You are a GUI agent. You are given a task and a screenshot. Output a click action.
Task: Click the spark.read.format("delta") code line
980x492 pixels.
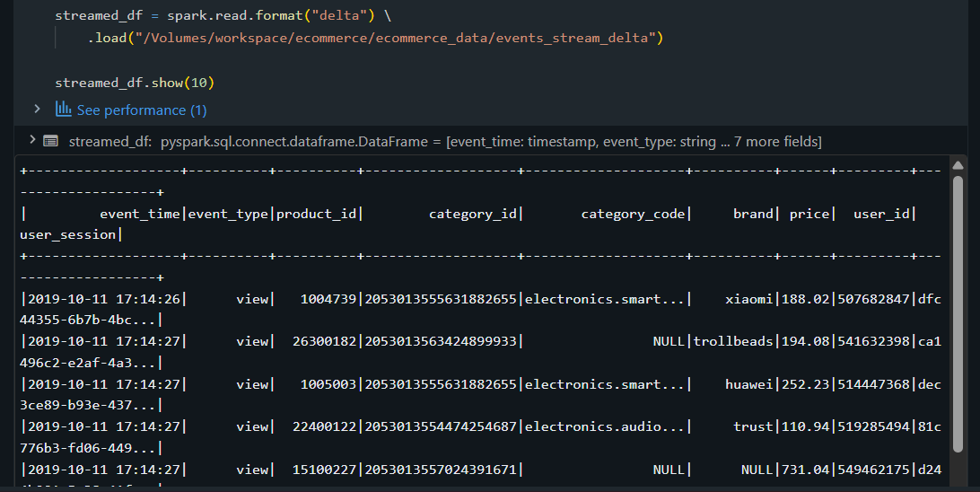pos(223,15)
